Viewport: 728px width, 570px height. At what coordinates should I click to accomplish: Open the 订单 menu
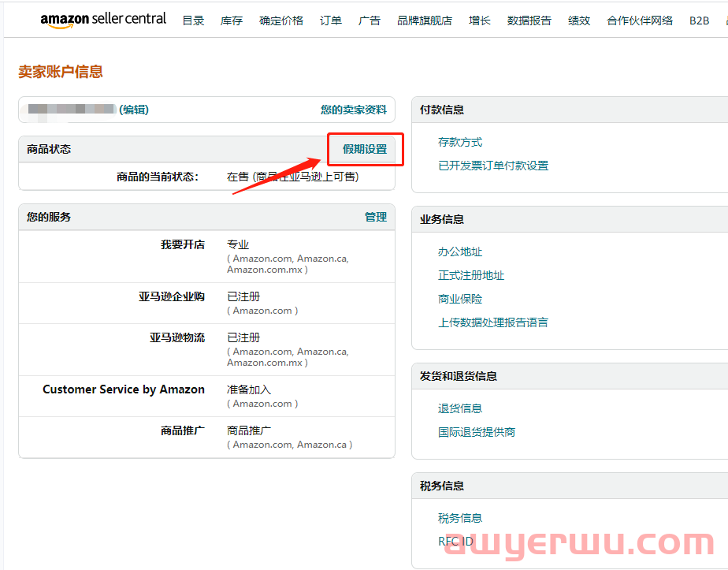pos(331,20)
